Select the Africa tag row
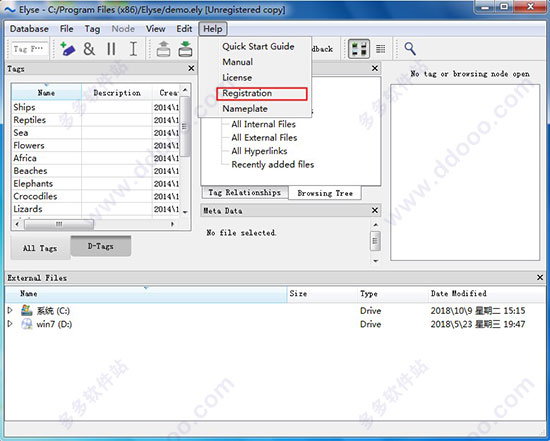The width and height of the screenshot is (550, 441). 95,158
